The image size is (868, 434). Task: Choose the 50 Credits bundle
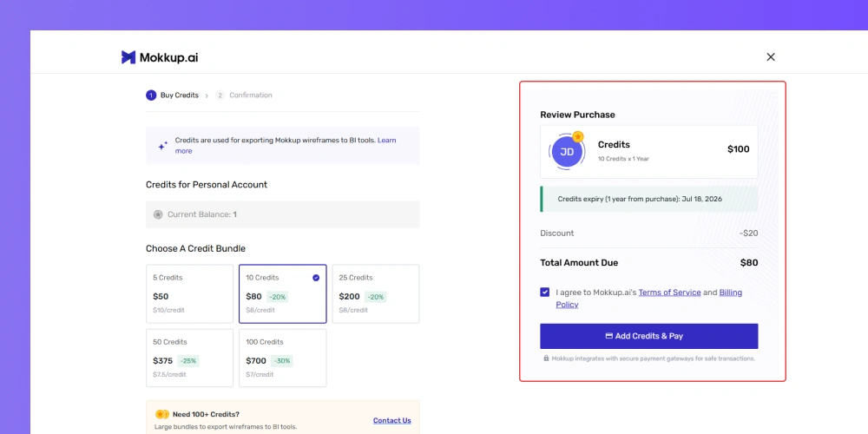pos(189,358)
